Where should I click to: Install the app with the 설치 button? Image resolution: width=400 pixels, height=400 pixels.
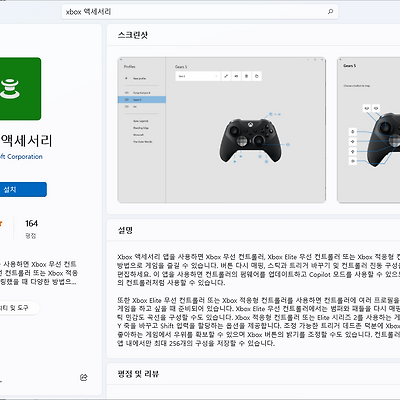click(23, 189)
